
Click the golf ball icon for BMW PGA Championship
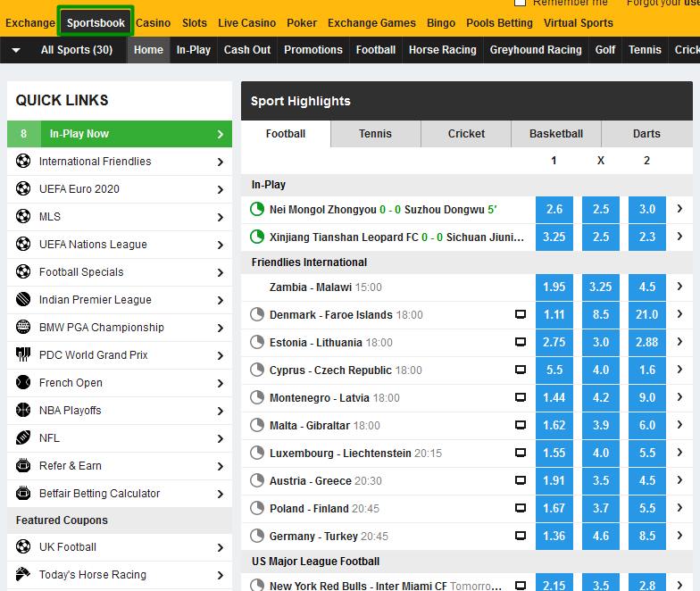[x=23, y=328]
